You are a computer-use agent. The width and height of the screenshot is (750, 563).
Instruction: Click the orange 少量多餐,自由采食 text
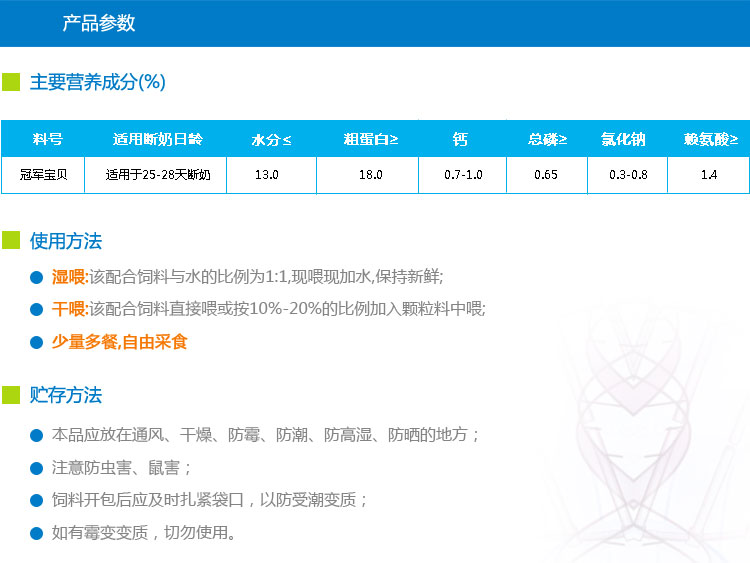[x=120, y=342]
